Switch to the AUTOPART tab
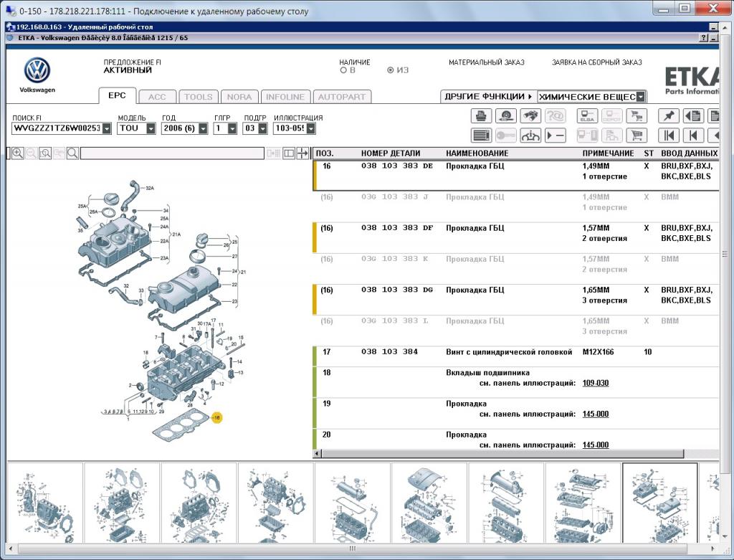734x560 pixels. (x=342, y=97)
